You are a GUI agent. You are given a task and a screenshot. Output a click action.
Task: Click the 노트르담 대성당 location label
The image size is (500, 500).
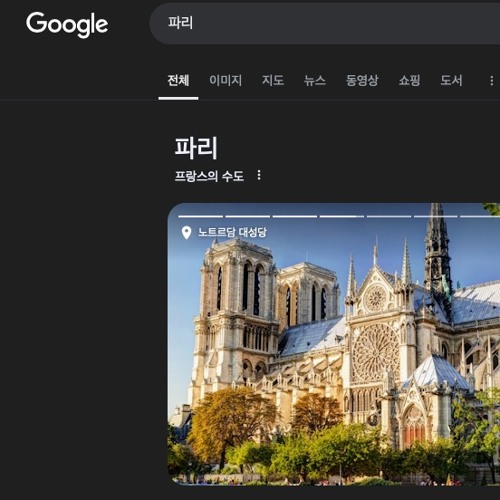pyautogui.click(x=232, y=232)
